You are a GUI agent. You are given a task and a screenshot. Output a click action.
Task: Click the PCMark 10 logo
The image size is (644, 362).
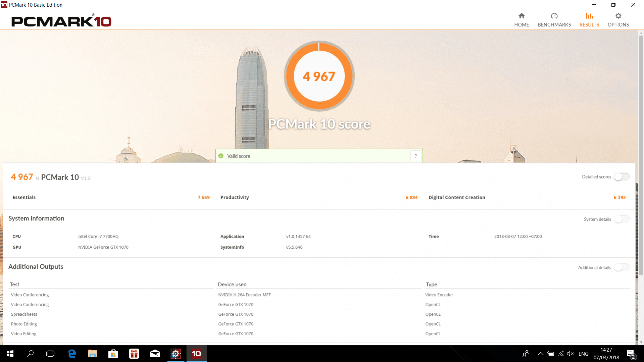(61, 21)
